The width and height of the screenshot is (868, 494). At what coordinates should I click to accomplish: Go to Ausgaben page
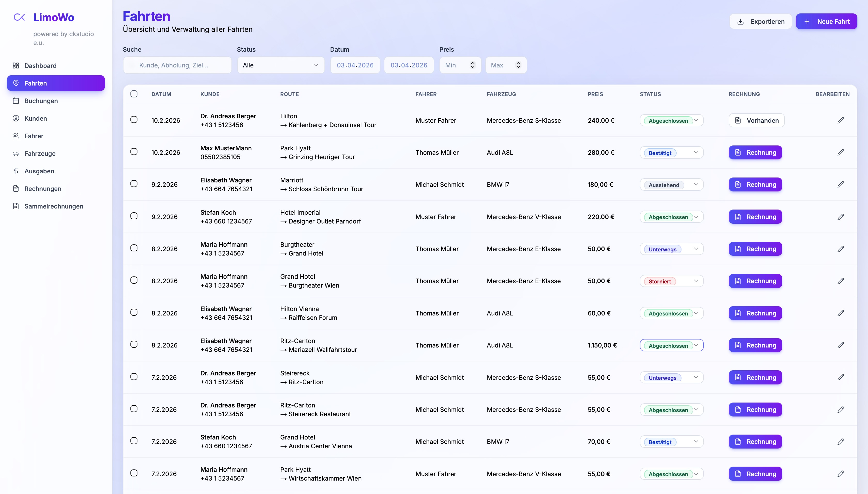click(x=56, y=171)
